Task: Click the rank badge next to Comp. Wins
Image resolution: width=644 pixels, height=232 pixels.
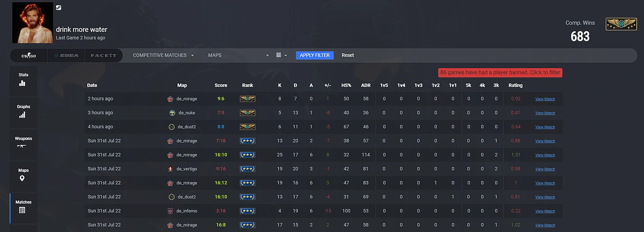Action: click(x=621, y=24)
